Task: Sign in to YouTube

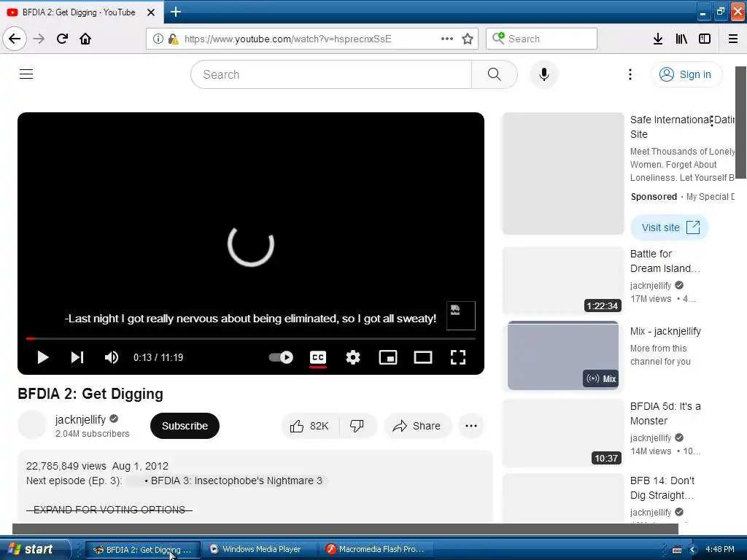Action: (686, 74)
